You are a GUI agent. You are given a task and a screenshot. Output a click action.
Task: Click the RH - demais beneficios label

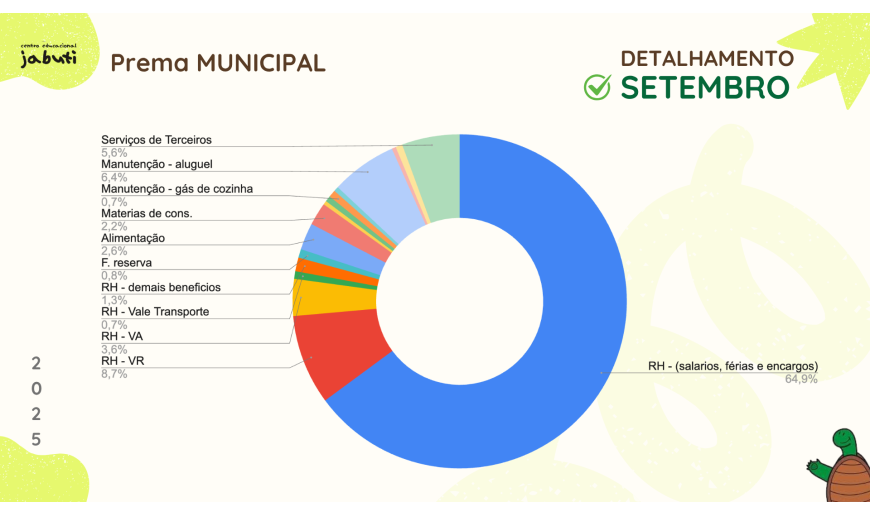click(x=161, y=287)
